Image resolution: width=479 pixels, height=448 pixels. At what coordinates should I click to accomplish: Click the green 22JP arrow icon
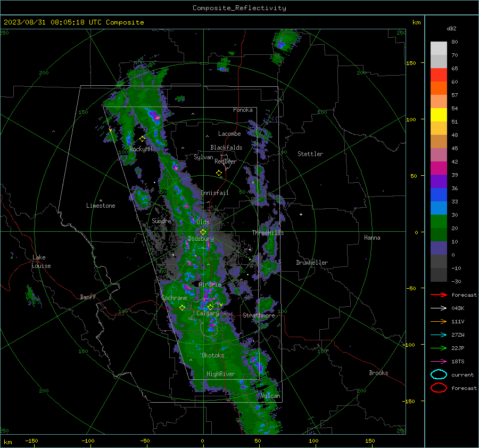[439, 348]
